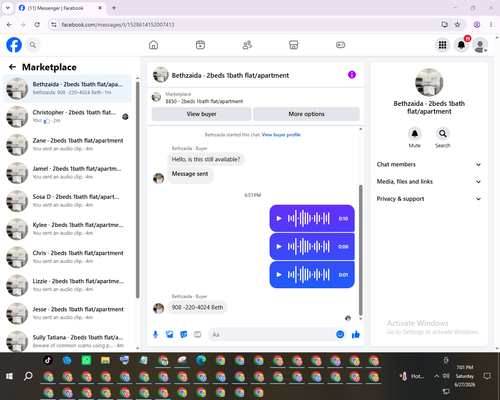Image resolution: width=500 pixels, height=400 pixels.
Task: Open Jamel conversation in list
Action: pyautogui.click(x=67, y=173)
